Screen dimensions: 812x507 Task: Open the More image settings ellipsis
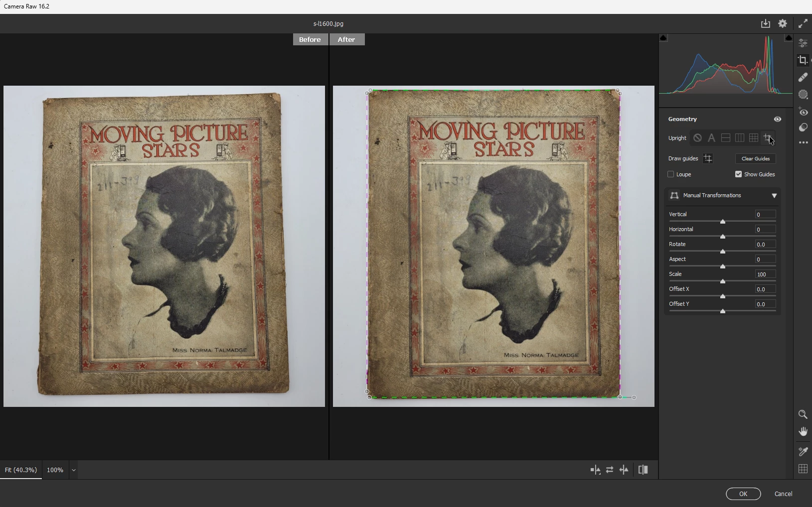(x=803, y=142)
